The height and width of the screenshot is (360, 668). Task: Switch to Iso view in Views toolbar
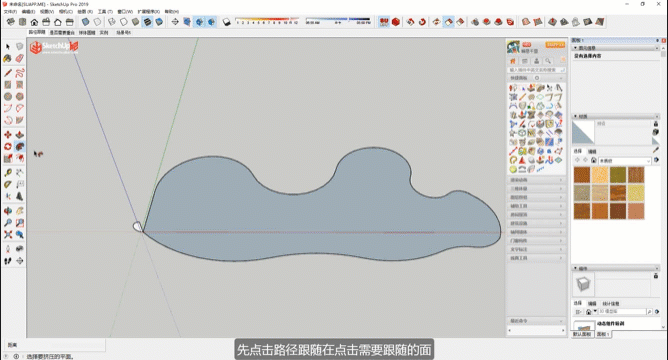(11, 22)
